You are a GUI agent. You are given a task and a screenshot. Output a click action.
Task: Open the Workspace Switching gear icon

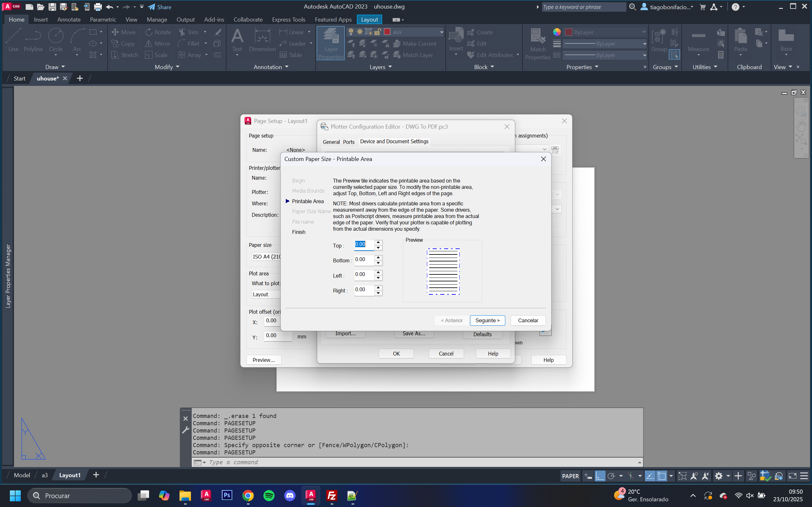point(718,476)
